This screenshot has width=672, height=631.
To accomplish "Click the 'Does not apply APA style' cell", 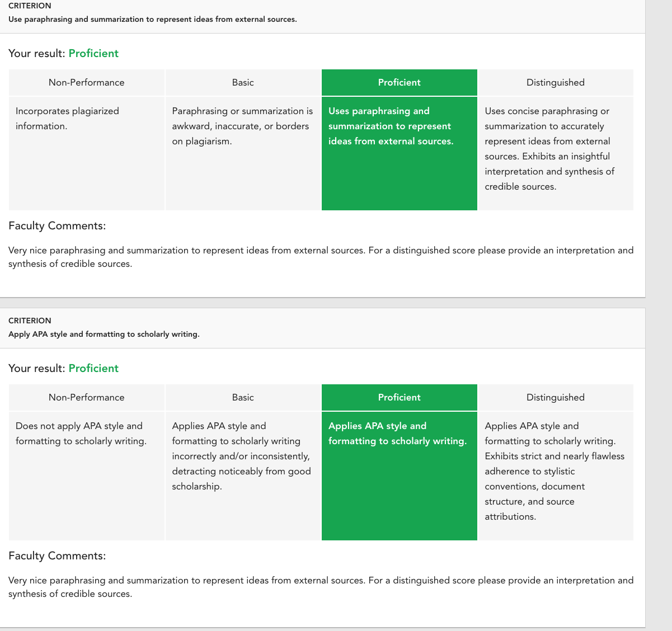I will pos(87,476).
